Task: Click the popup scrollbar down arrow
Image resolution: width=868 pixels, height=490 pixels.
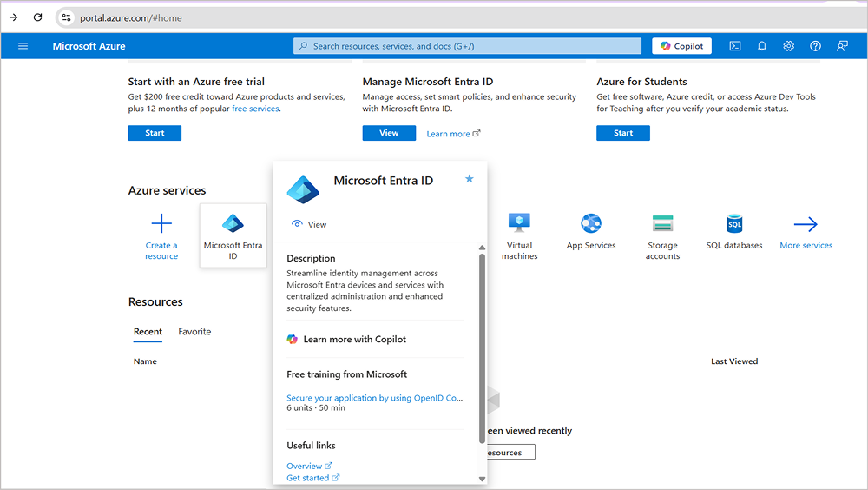Action: tap(482, 479)
